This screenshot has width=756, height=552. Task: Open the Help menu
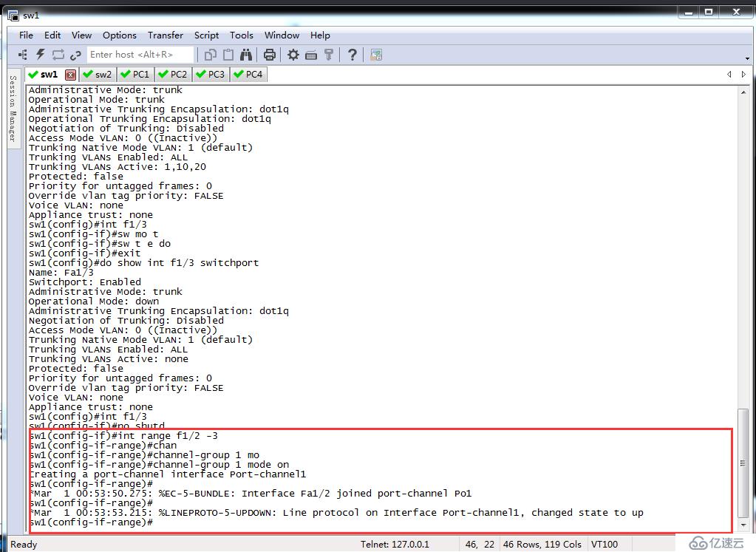[320, 35]
